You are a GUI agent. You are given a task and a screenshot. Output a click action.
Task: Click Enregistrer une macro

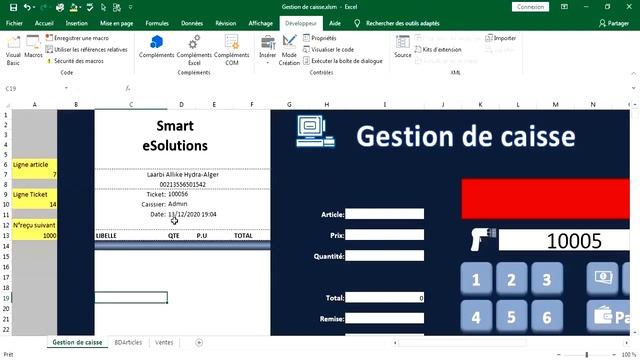(x=77, y=38)
